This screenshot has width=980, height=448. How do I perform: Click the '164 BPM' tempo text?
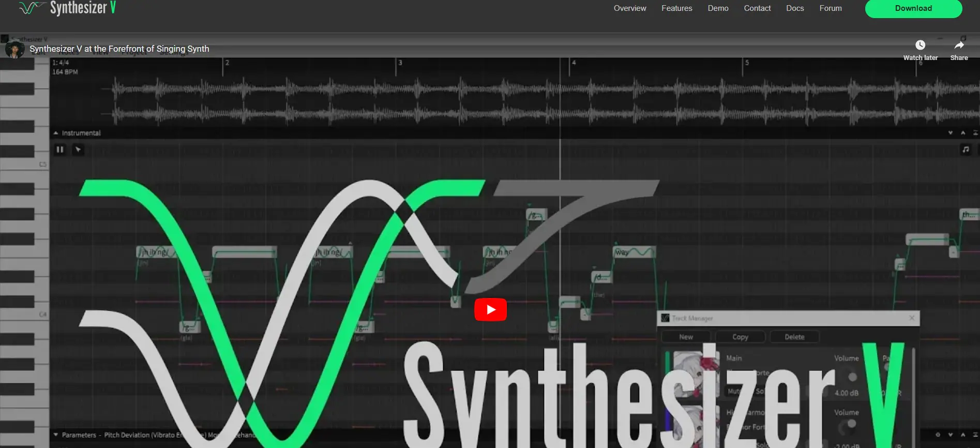pyautogui.click(x=65, y=72)
